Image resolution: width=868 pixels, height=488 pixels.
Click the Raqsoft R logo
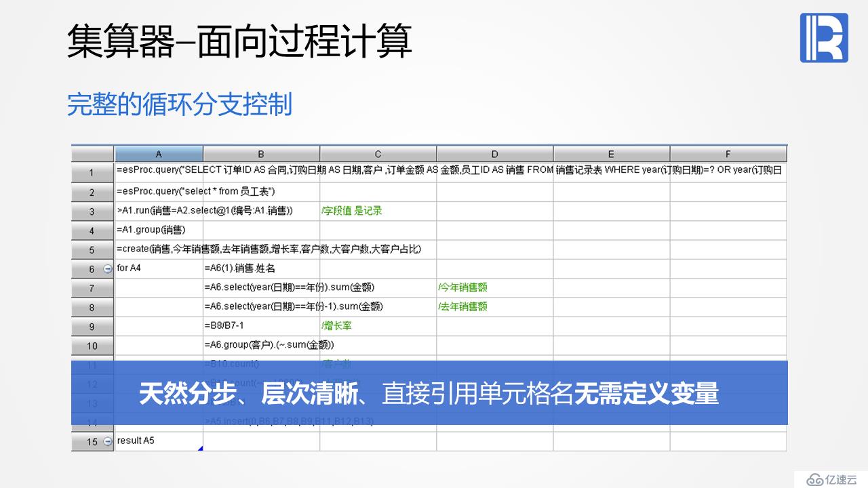click(824, 38)
